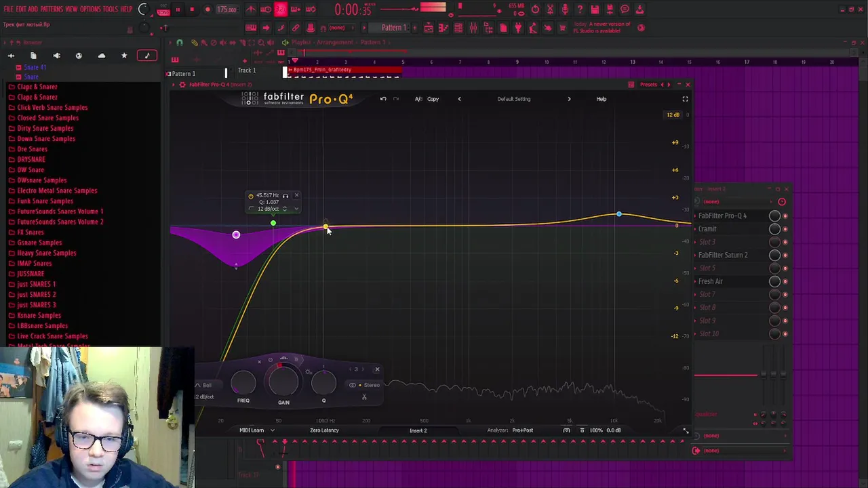Expand the Funk Snare Samples folder
Viewport: 868px width, 488px height.
coord(45,201)
